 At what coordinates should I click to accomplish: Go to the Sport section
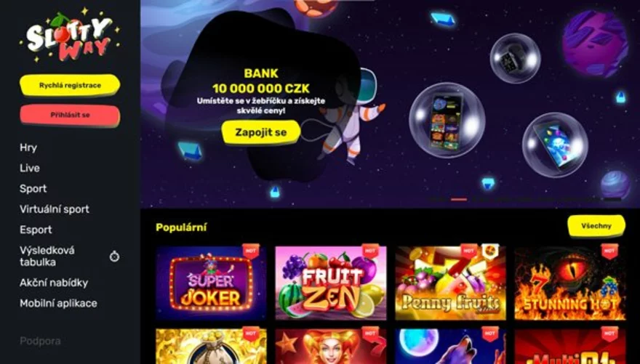click(x=33, y=189)
